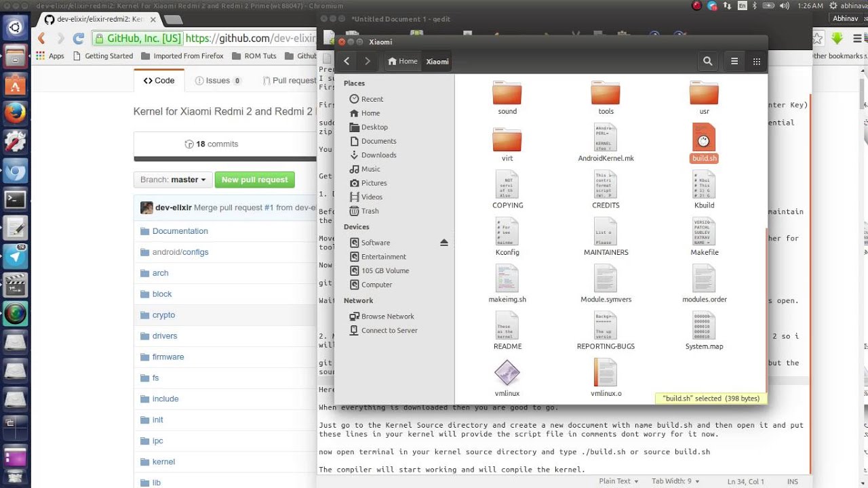Select the sound folder icon
Screen dimensions: 868x488
coord(507,93)
